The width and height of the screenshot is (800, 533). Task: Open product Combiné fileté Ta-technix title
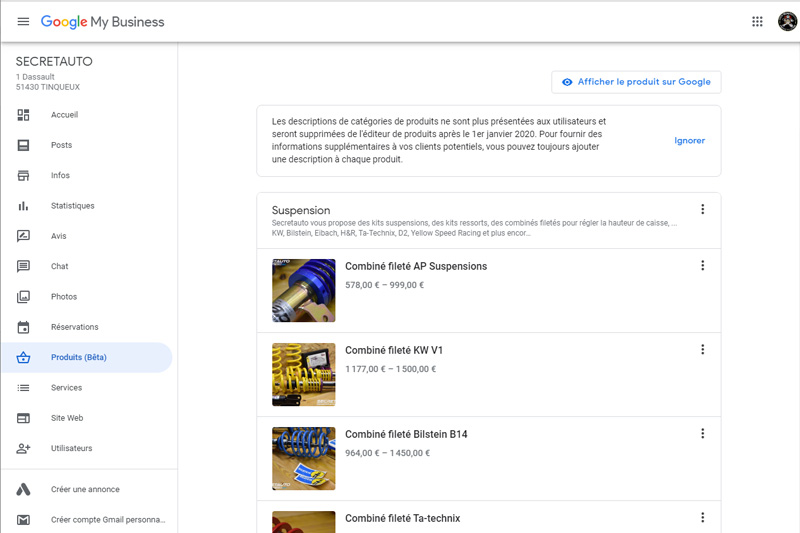click(x=403, y=518)
